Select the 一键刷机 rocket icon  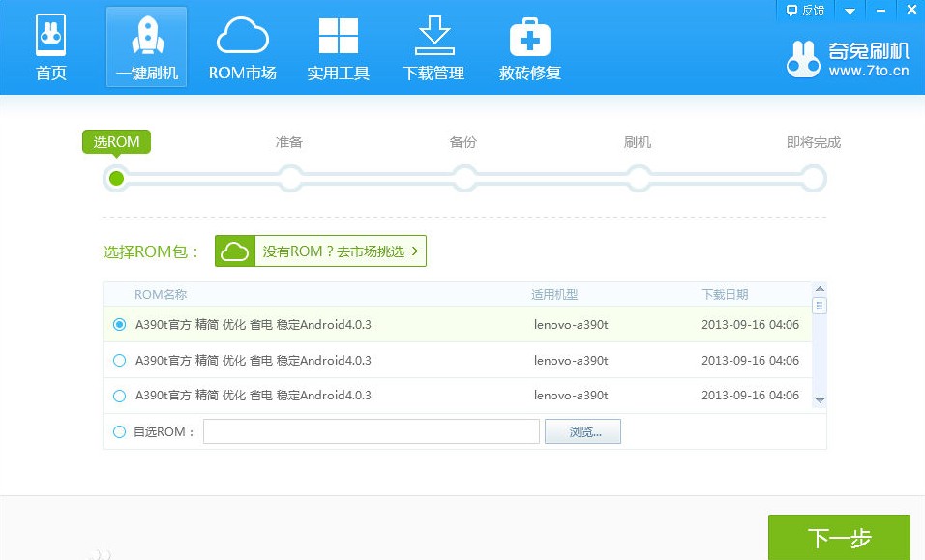coord(146,37)
